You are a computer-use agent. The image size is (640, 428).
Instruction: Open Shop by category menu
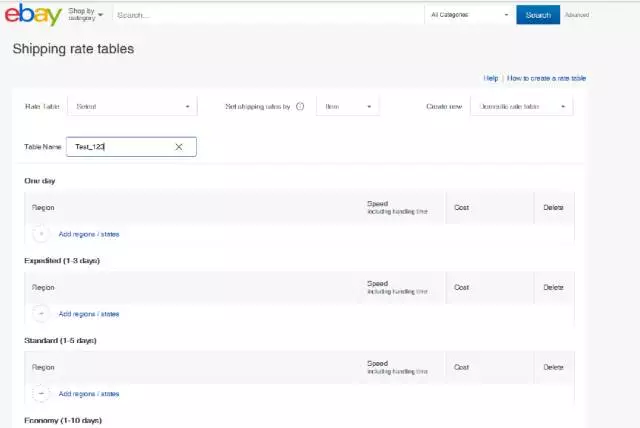pyautogui.click(x=85, y=15)
